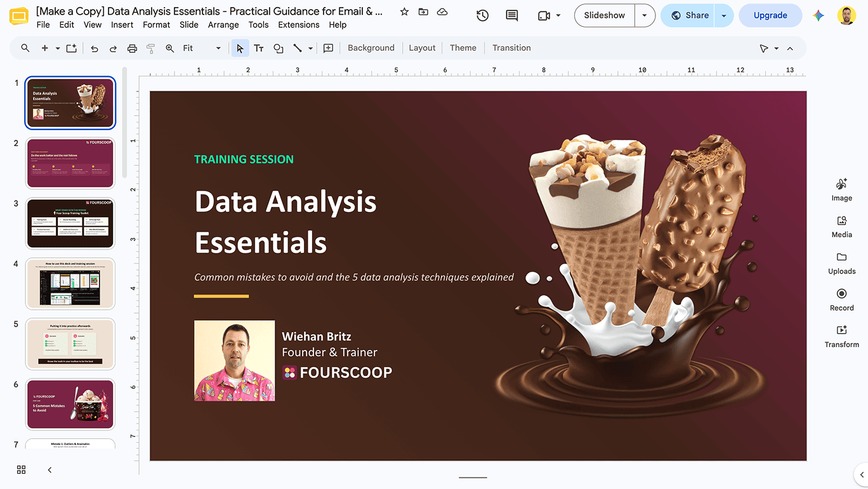The width and height of the screenshot is (868, 489).
Task: Launch the Gemini sparkle assistant
Action: (x=819, y=16)
